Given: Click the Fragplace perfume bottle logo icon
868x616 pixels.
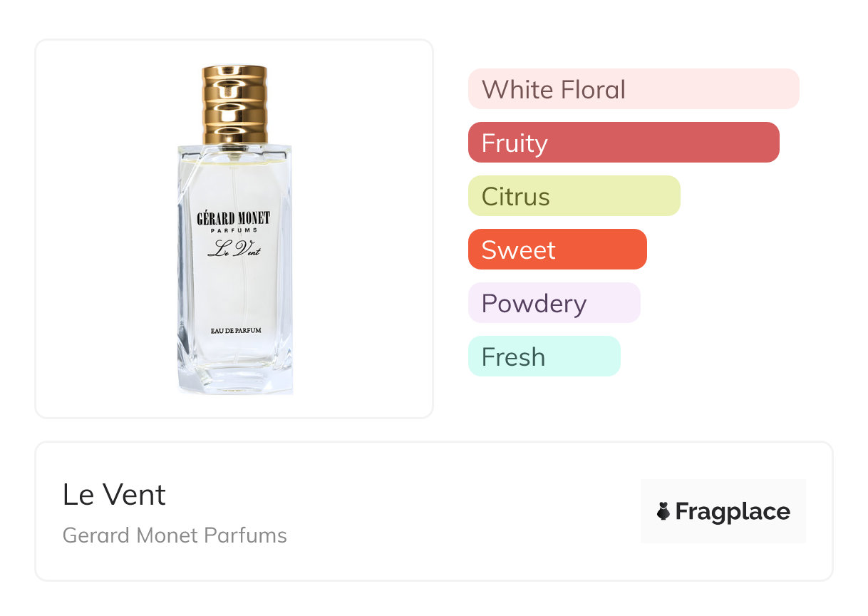Looking at the screenshot, I should coord(664,511).
